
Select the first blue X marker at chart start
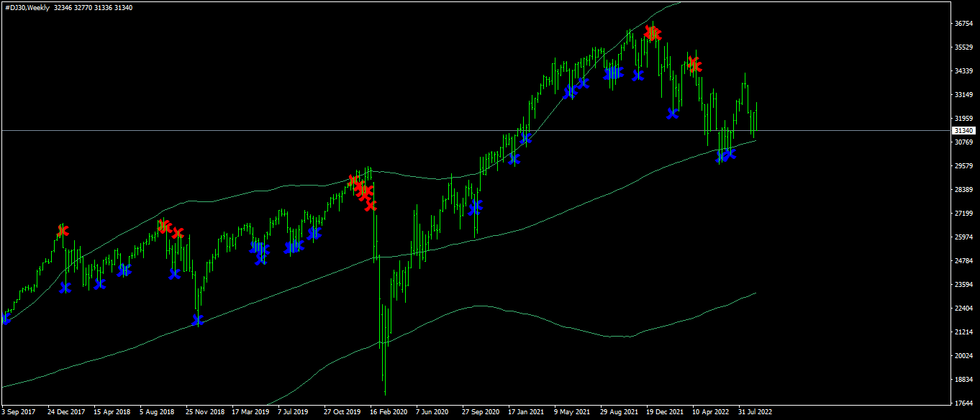pos(6,318)
